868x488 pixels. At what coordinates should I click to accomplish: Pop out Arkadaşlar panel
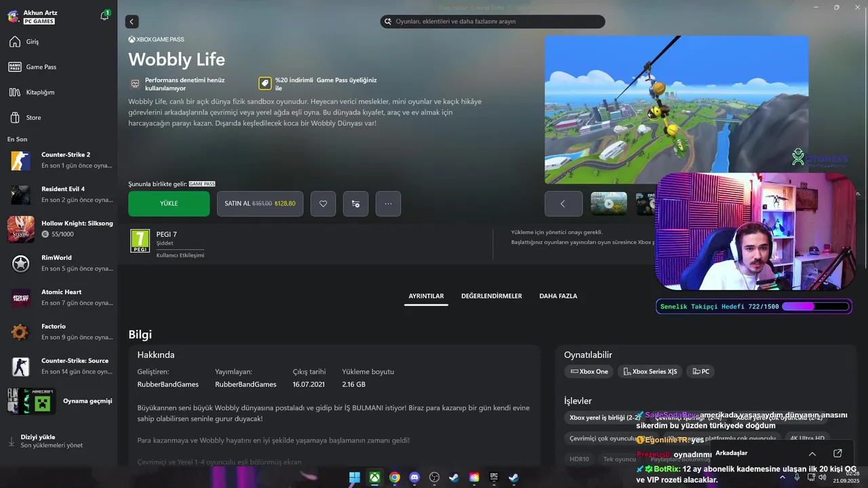coord(837,453)
